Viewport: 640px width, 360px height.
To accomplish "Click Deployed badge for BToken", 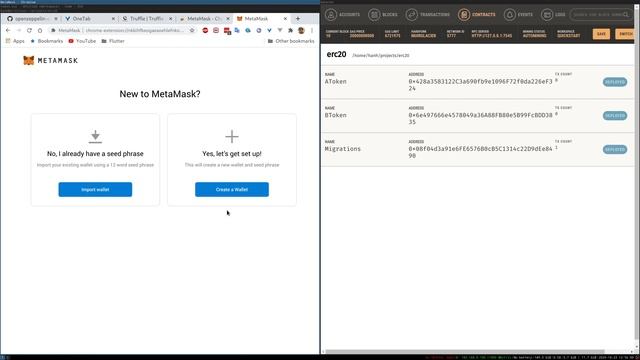I will coord(615,116).
